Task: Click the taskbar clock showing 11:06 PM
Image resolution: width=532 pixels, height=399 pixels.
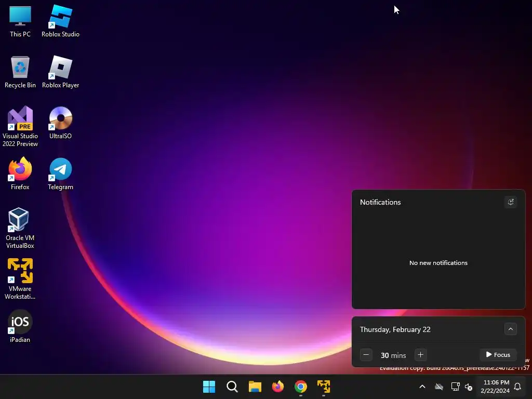Action: (x=495, y=387)
